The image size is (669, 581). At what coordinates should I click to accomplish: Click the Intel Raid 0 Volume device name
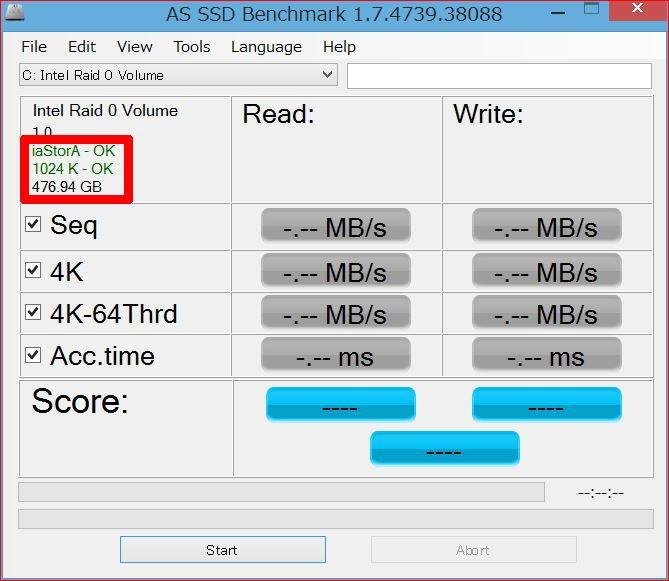105,110
